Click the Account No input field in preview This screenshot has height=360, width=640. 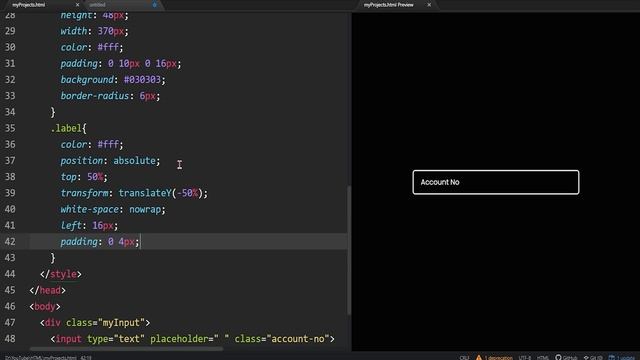pos(496,182)
